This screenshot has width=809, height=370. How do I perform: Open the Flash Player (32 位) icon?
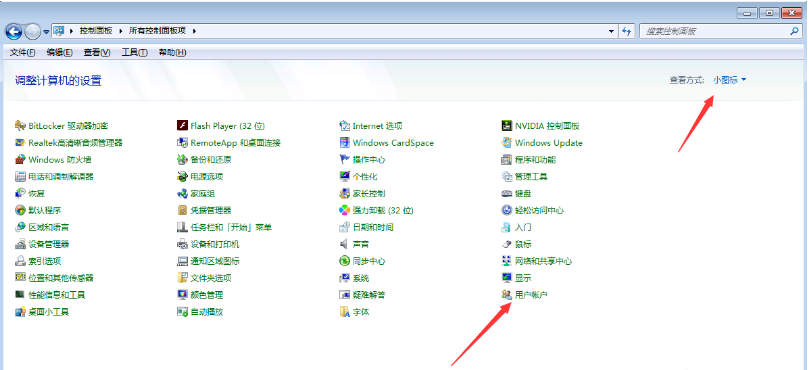(182, 126)
